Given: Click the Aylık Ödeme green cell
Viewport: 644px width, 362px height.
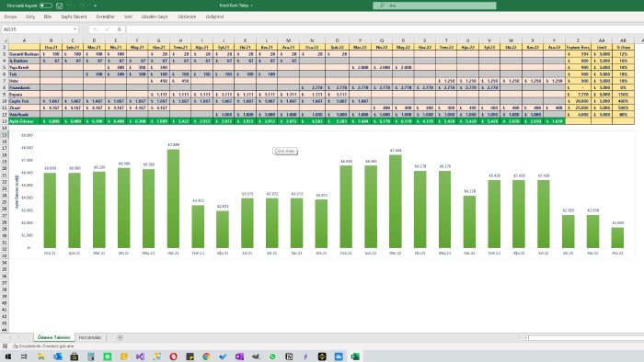Looking at the screenshot, I should tap(24, 121).
